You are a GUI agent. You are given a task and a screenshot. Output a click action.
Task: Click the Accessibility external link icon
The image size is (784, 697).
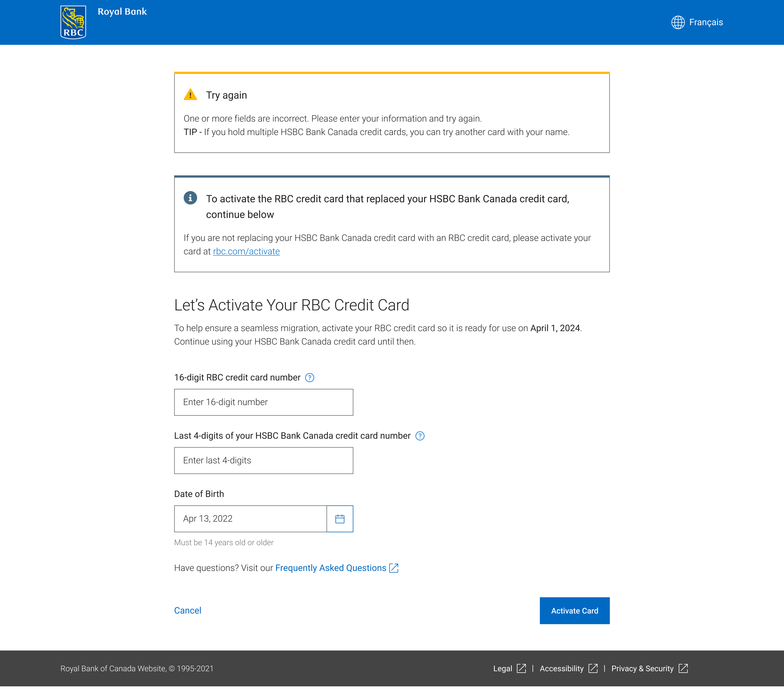coord(593,669)
